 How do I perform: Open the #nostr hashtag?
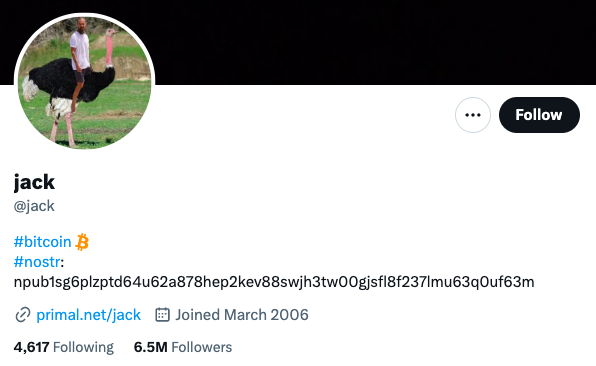click(x=37, y=262)
